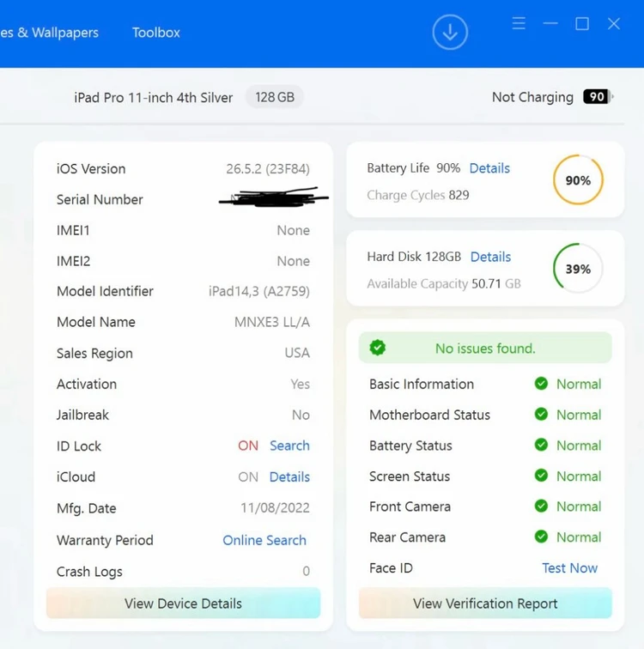
Task: Click the Rear Camera Normal text
Action: click(x=578, y=537)
